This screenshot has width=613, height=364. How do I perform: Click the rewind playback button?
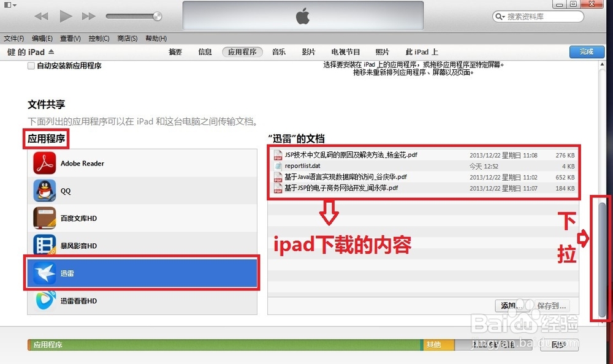click(42, 17)
